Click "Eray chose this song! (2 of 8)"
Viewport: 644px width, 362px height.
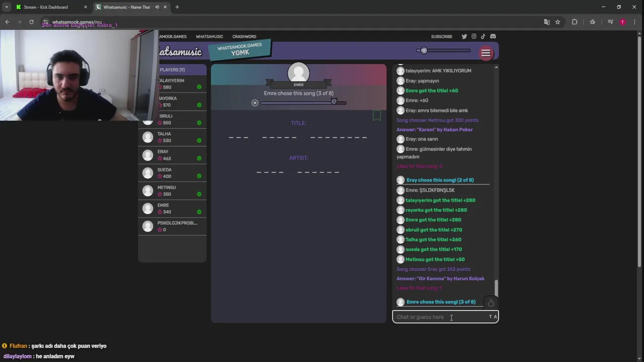pos(440,180)
